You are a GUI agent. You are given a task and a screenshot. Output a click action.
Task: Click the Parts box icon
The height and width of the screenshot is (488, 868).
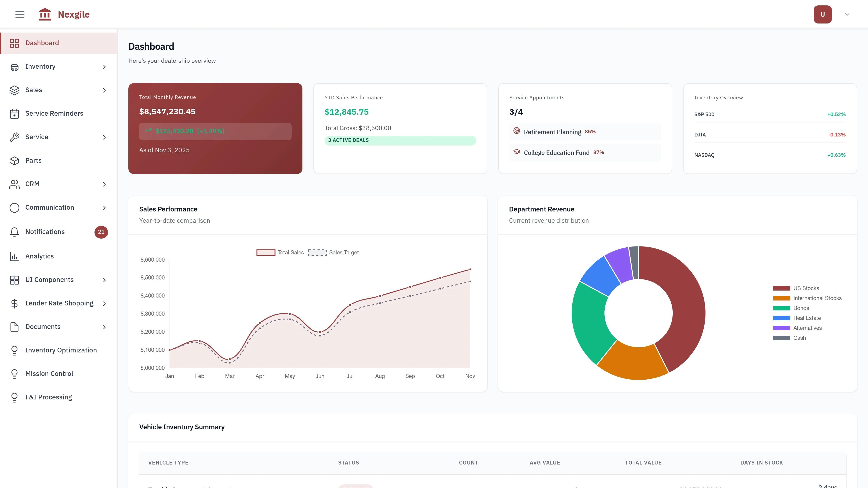point(14,160)
